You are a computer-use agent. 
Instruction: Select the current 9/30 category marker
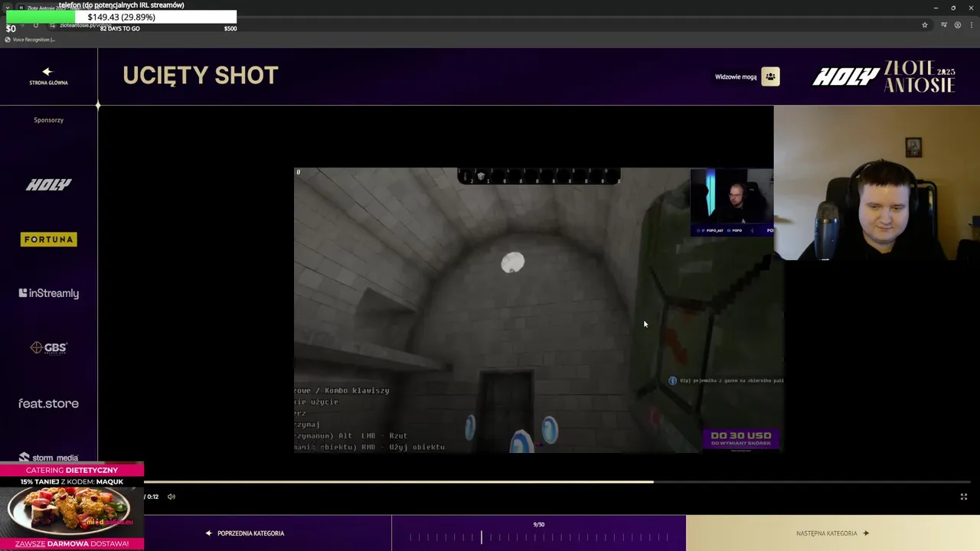point(482,537)
